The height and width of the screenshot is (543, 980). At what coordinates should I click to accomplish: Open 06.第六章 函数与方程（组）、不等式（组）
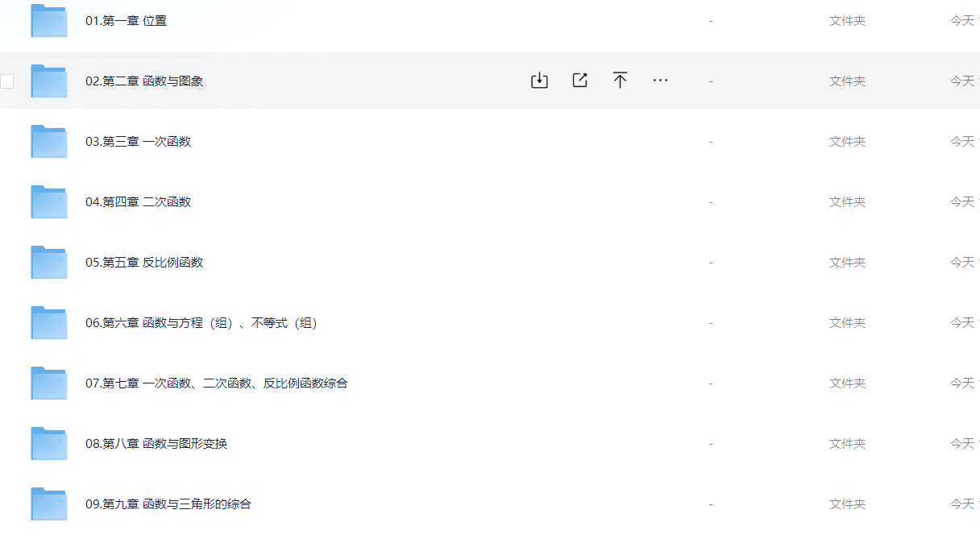(201, 323)
